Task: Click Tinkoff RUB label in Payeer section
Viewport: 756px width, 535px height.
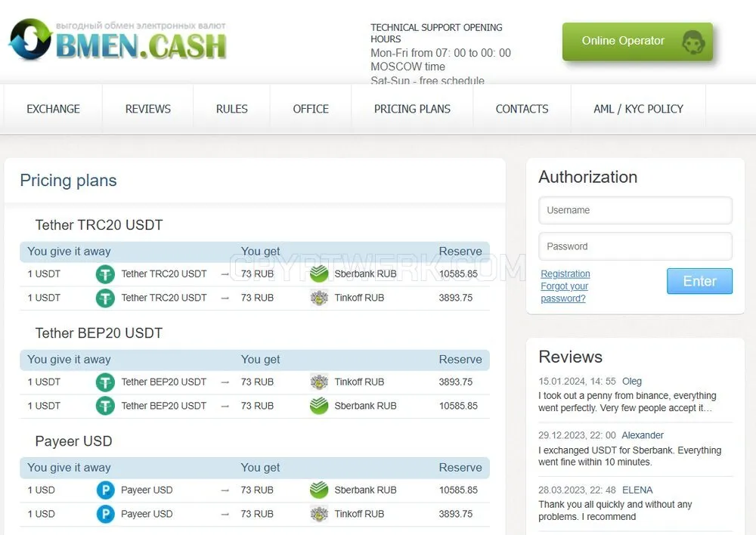Action: 359,514
